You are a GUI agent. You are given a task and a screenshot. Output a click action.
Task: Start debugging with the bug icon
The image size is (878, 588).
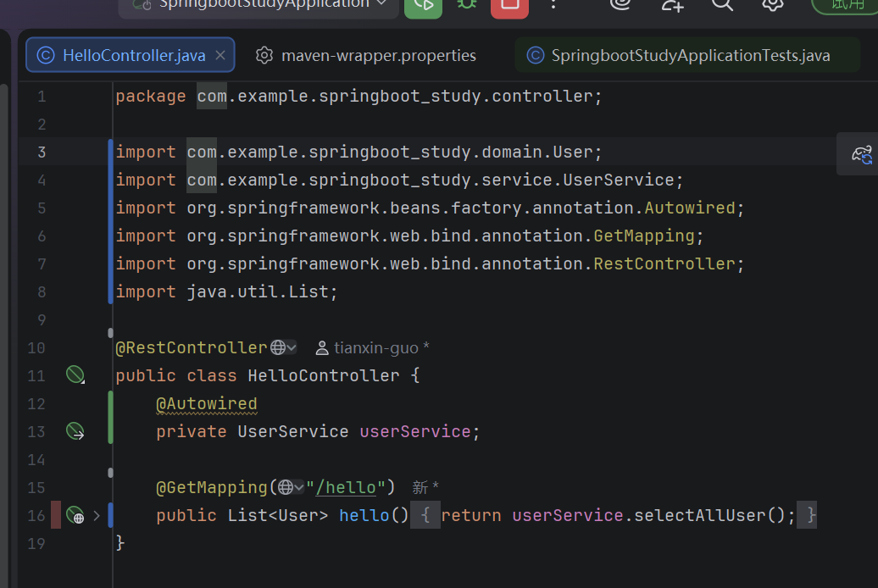(466, 4)
